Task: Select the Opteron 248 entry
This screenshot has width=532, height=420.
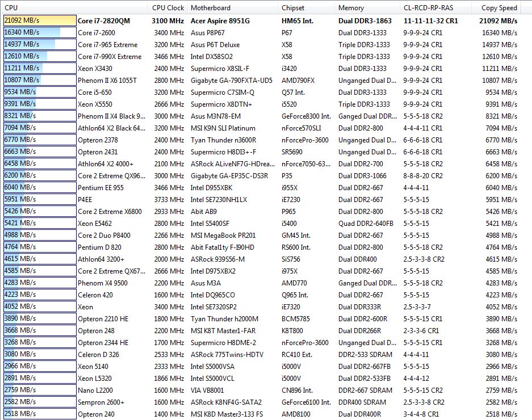Action: point(97,331)
